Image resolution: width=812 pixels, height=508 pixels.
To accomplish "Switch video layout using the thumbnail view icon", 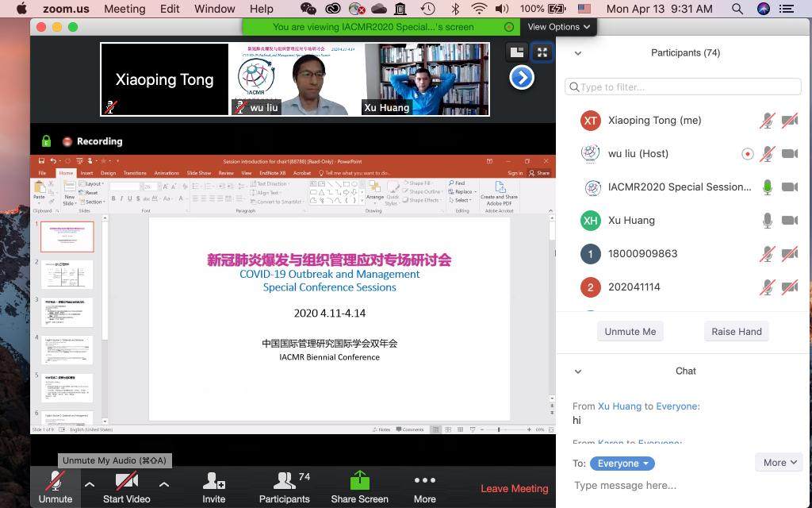I will (517, 52).
